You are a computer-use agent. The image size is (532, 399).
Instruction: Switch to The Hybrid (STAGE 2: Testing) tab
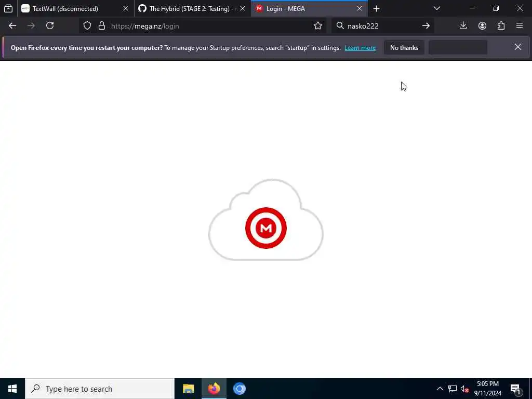tap(192, 8)
